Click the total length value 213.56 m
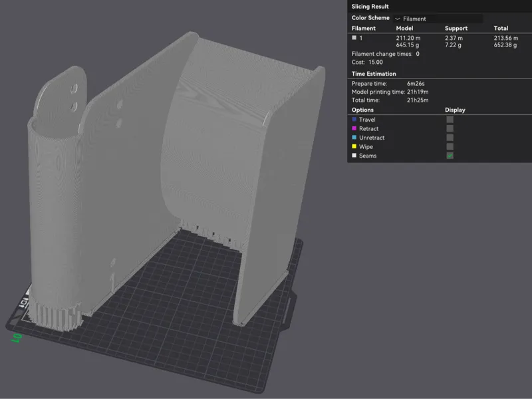The height and width of the screenshot is (399, 532). (x=506, y=38)
